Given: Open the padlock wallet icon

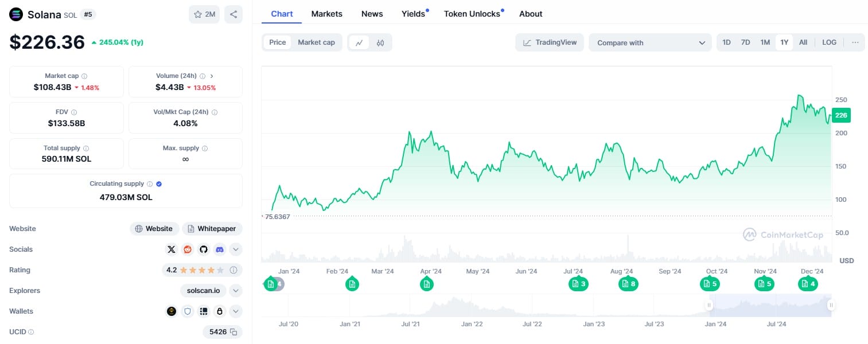Looking at the screenshot, I should pyautogui.click(x=219, y=311).
